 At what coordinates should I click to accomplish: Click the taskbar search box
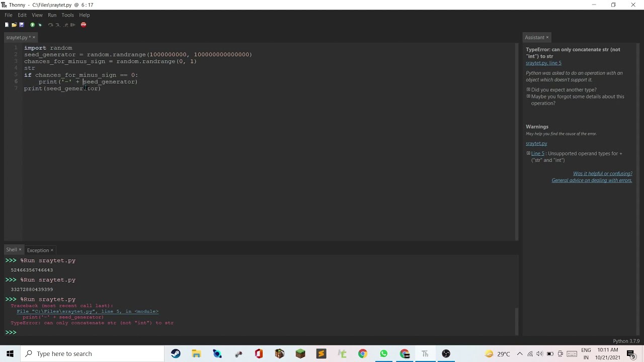point(93,353)
